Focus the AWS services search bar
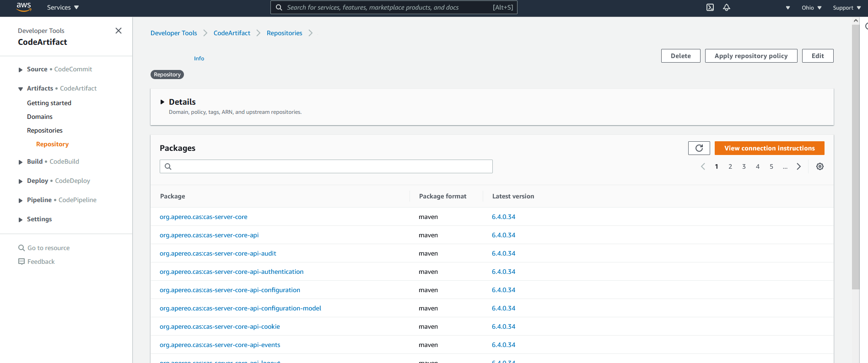This screenshot has width=868, height=363. [394, 7]
